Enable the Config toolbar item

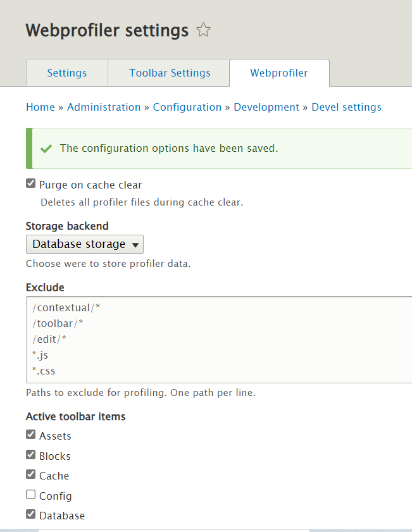tap(30, 494)
